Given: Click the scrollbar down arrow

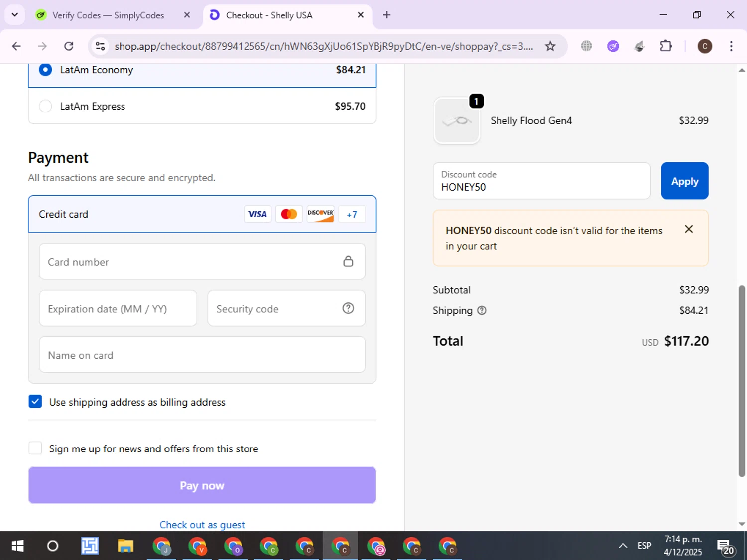Looking at the screenshot, I should [742, 524].
